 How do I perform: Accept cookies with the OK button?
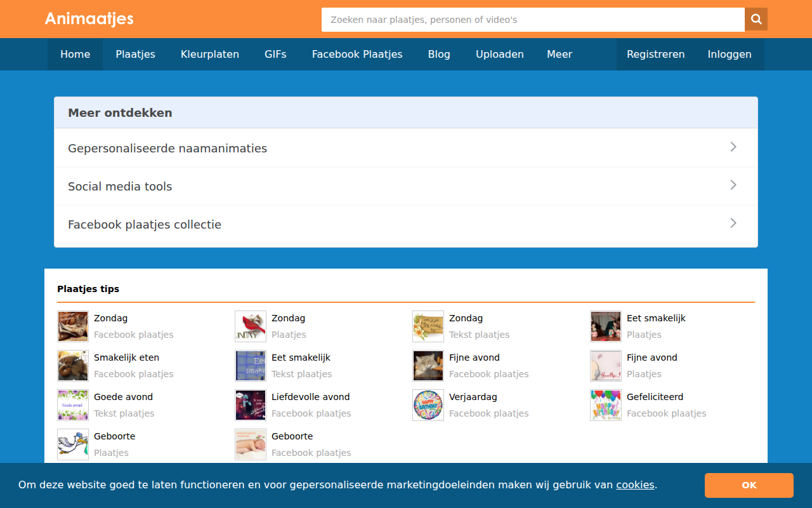pos(749,485)
